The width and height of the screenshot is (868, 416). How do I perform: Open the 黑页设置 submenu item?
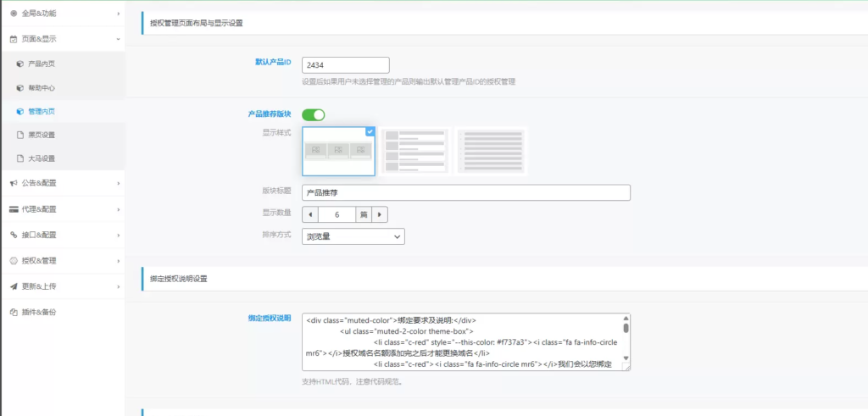pyautogui.click(x=63, y=135)
